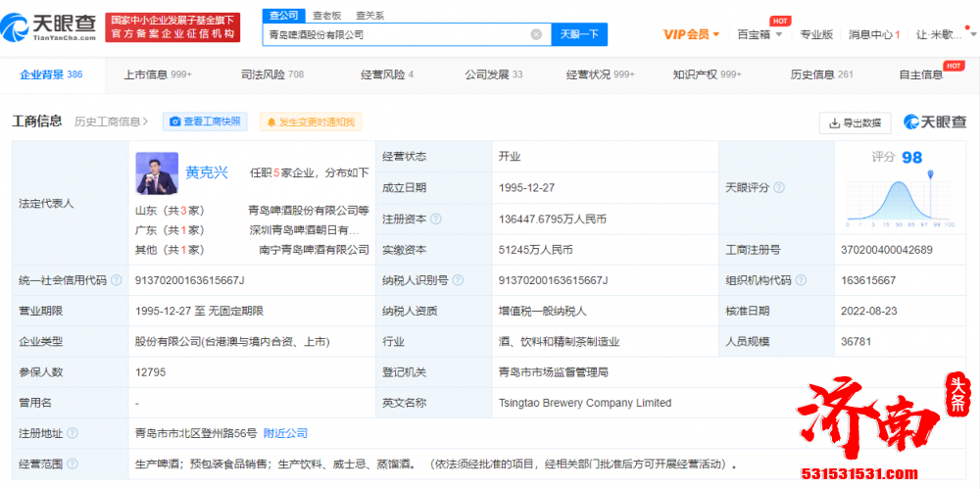The image size is (980, 489).
Task: Open the VIP会员 dropdown
Action: click(x=691, y=34)
